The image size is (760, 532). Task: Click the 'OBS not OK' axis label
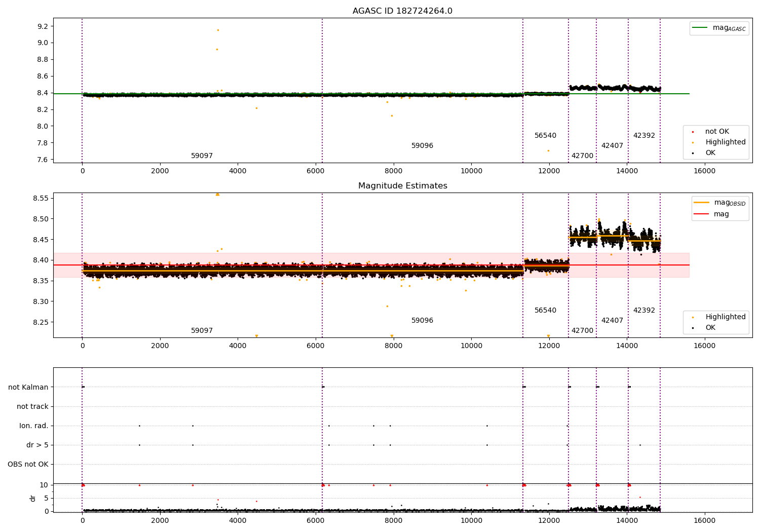pos(28,465)
